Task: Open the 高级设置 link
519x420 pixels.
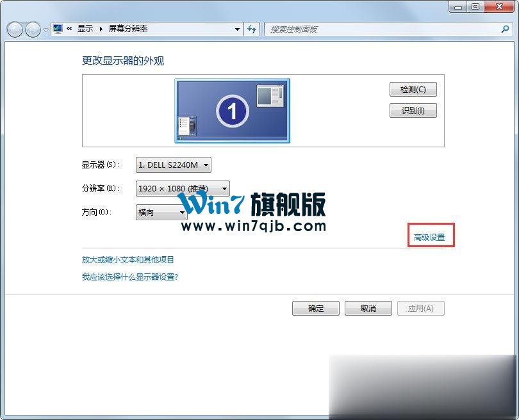Action: coord(429,237)
